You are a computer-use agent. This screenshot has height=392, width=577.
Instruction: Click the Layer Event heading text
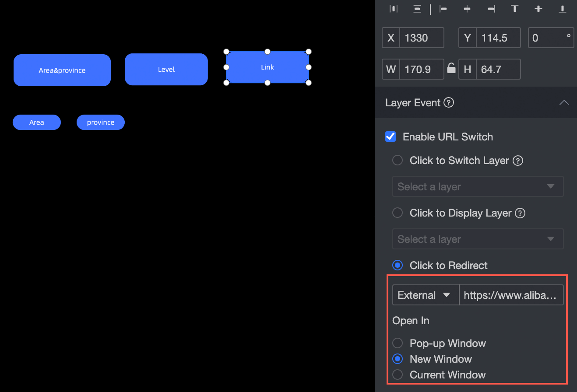click(413, 102)
